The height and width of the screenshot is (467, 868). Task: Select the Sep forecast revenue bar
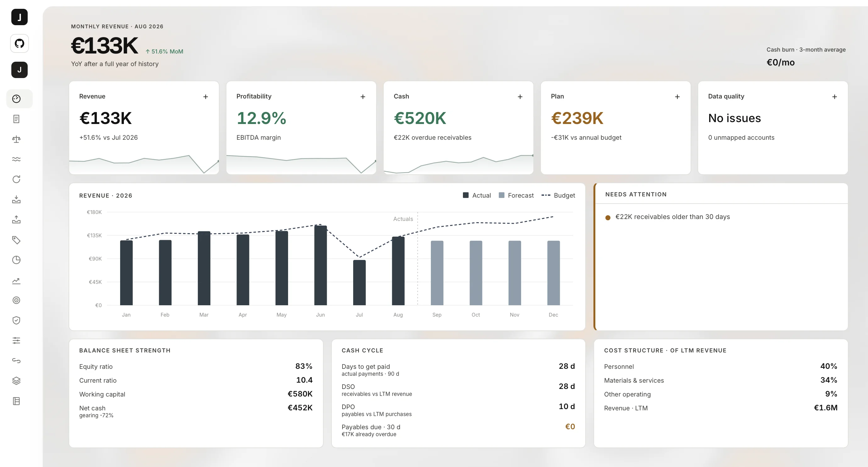[437, 273]
